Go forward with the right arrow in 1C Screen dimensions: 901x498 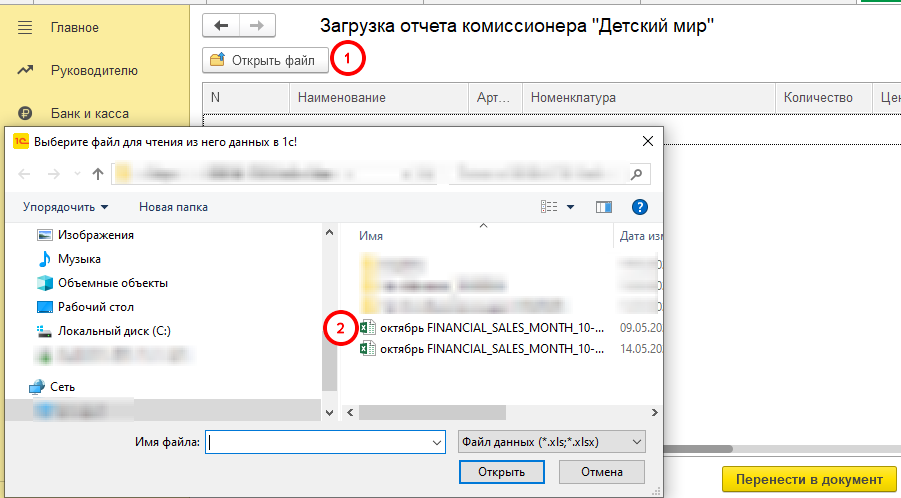(x=257, y=25)
